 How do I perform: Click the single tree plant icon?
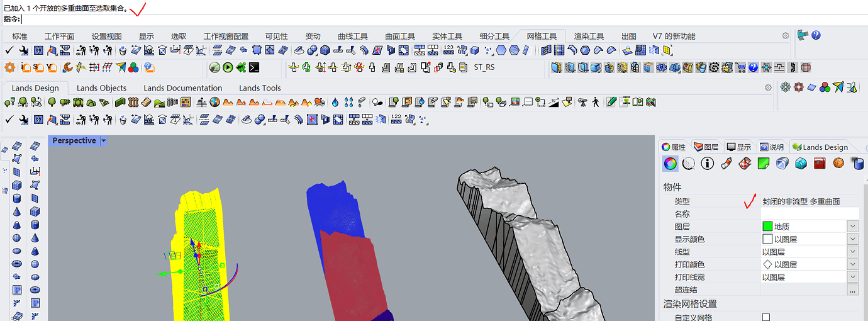(52, 102)
